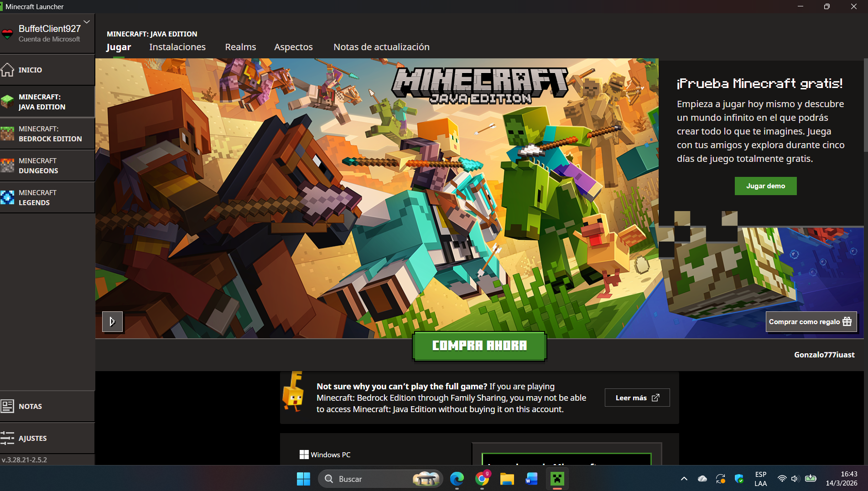
Task: Open Microsoft Edge from the taskbar
Action: click(457, 479)
